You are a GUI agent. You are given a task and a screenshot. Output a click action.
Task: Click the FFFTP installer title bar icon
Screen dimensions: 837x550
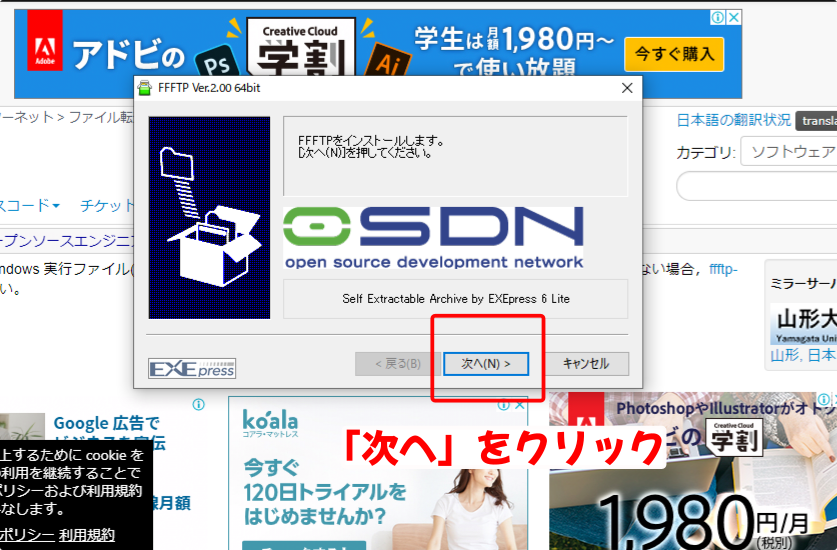pyautogui.click(x=145, y=88)
